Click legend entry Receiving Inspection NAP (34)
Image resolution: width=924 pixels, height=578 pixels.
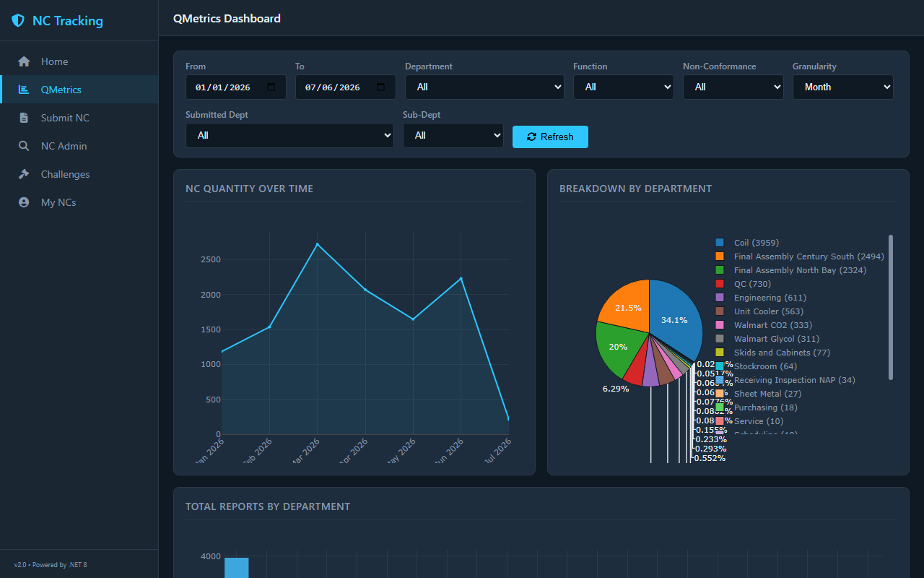click(794, 380)
